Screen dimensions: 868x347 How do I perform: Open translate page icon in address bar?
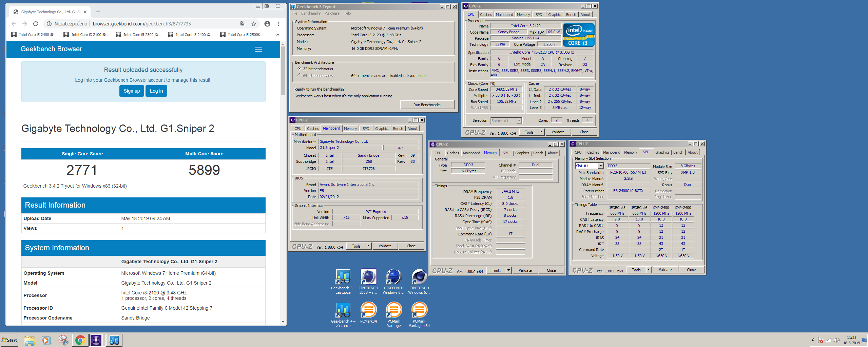[x=243, y=24]
